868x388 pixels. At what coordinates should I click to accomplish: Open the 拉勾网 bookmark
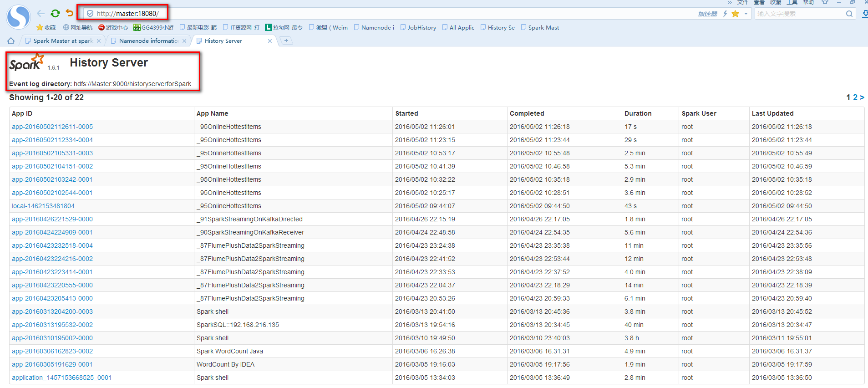284,28
